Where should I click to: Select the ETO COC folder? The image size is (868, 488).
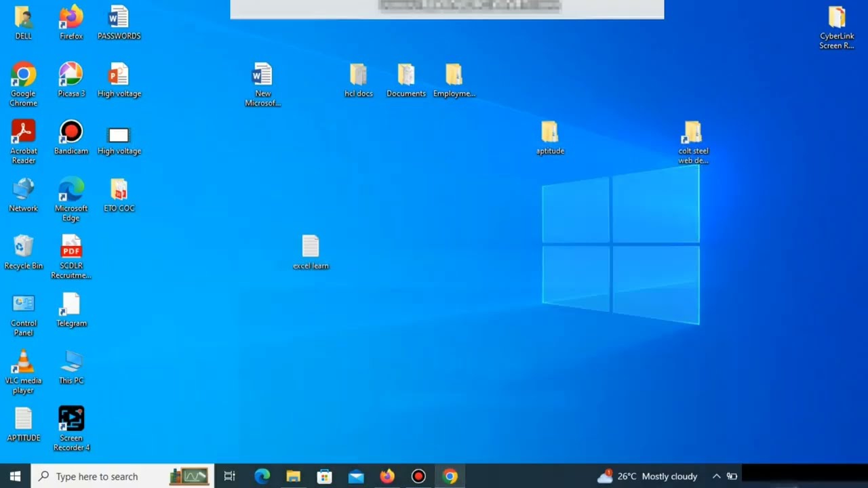pos(119,195)
